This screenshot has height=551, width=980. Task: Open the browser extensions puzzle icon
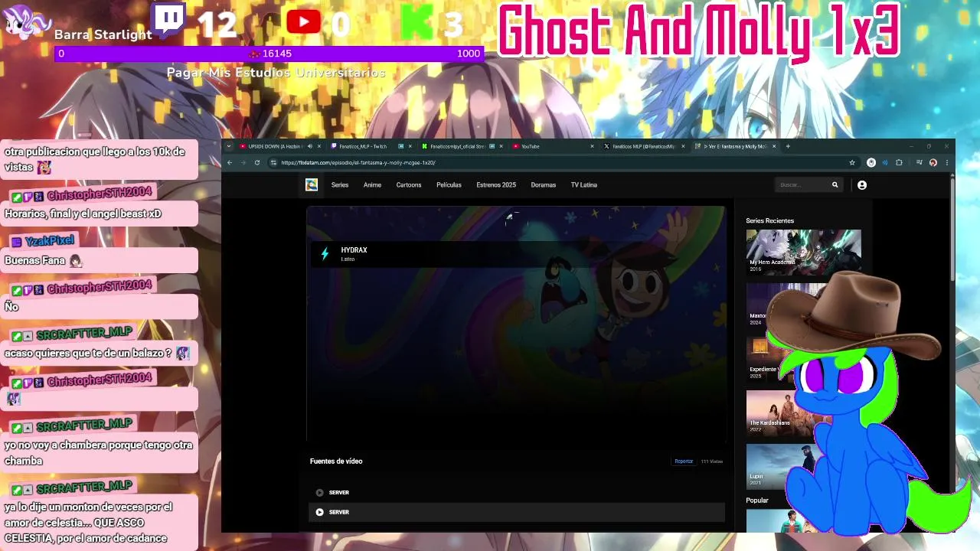pyautogui.click(x=899, y=162)
